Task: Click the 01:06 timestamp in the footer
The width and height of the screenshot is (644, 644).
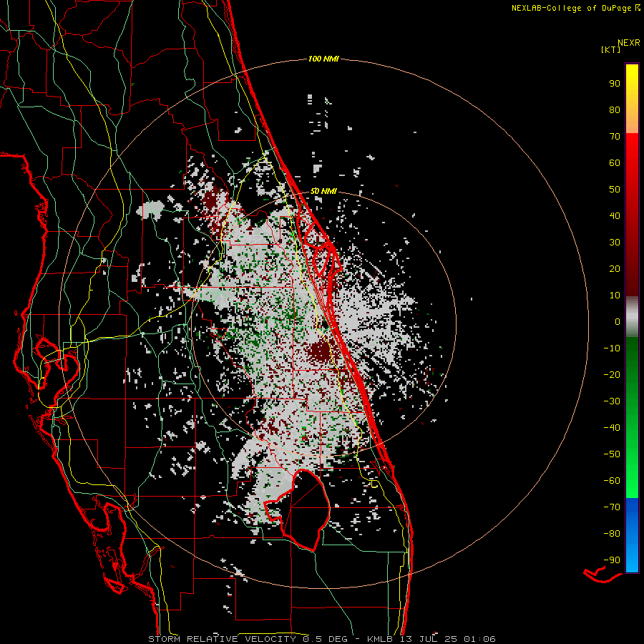Action: 479,639
